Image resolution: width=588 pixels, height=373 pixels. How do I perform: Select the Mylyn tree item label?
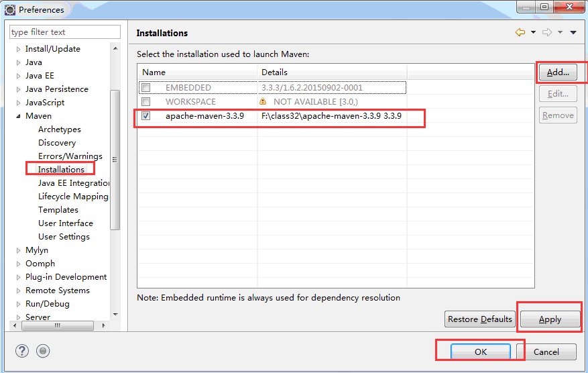37,250
